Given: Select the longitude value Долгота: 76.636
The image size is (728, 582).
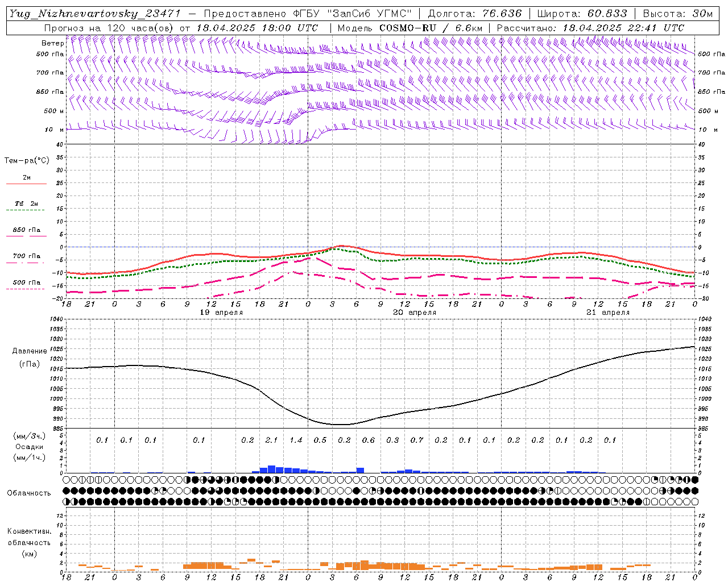Looking at the screenshot, I should pos(474,14).
